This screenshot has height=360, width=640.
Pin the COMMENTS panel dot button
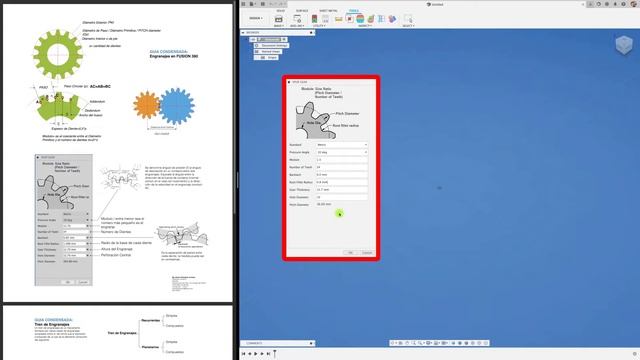pyautogui.click(x=311, y=343)
